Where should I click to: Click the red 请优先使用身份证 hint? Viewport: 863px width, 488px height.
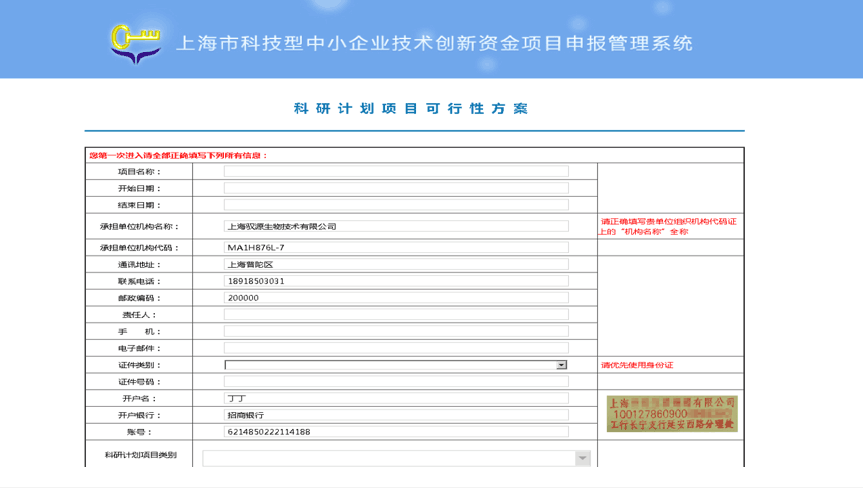coord(637,365)
